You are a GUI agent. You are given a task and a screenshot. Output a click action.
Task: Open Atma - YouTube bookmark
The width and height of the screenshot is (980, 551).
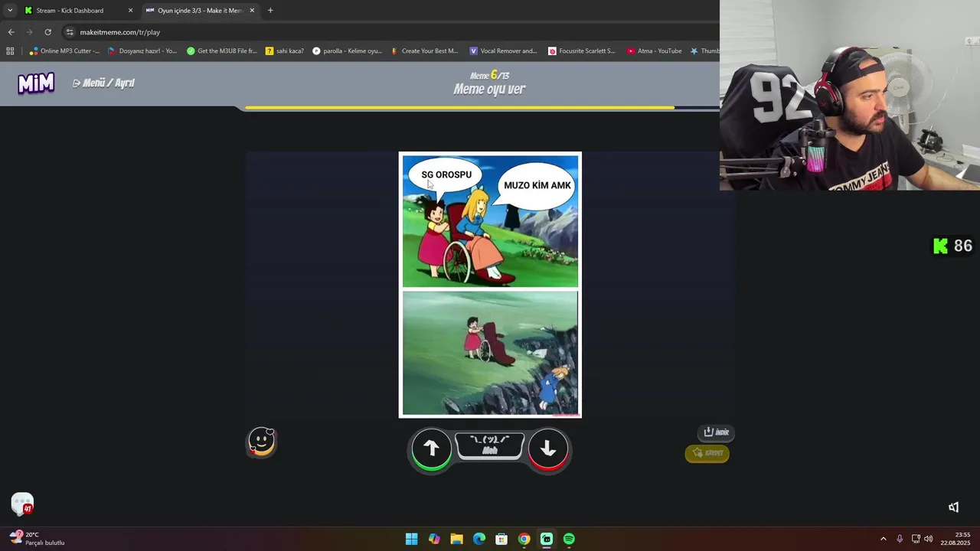click(654, 51)
